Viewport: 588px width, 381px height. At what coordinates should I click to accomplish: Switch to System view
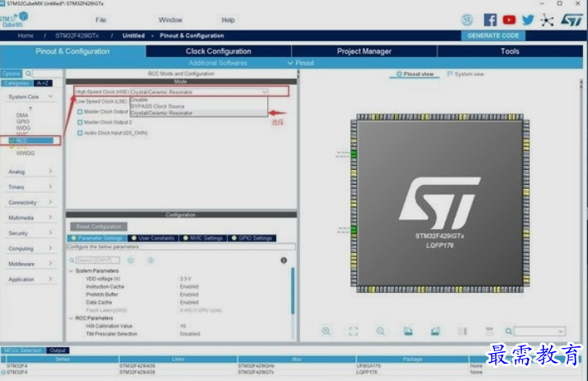click(465, 74)
